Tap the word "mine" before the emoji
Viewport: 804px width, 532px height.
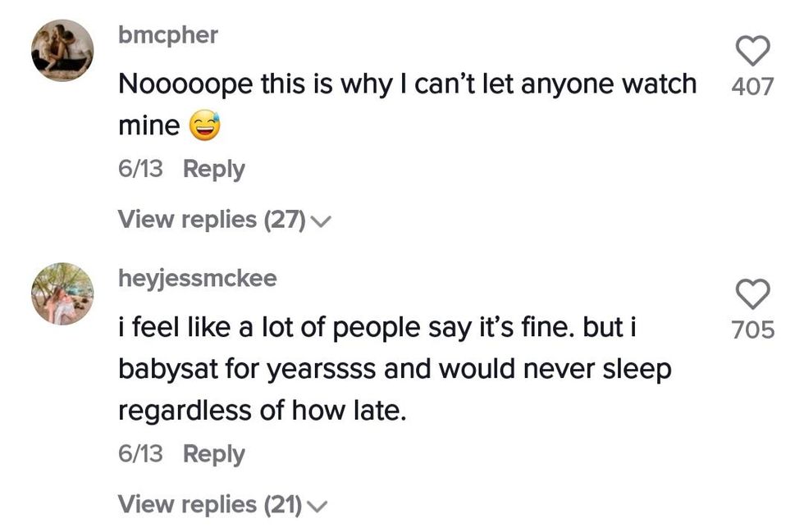(x=148, y=126)
